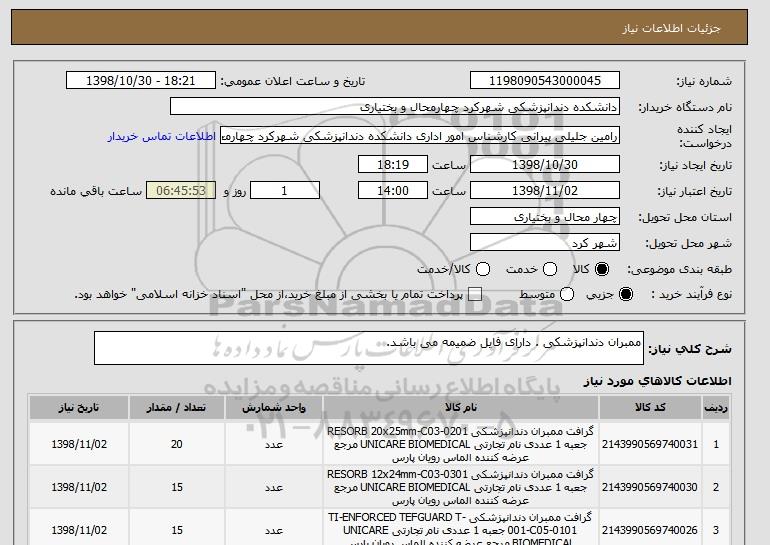Image resolution: width=770 pixels, height=545 pixels.
Task: Click the 1398/11/02 date in row 1
Action: click(x=79, y=444)
